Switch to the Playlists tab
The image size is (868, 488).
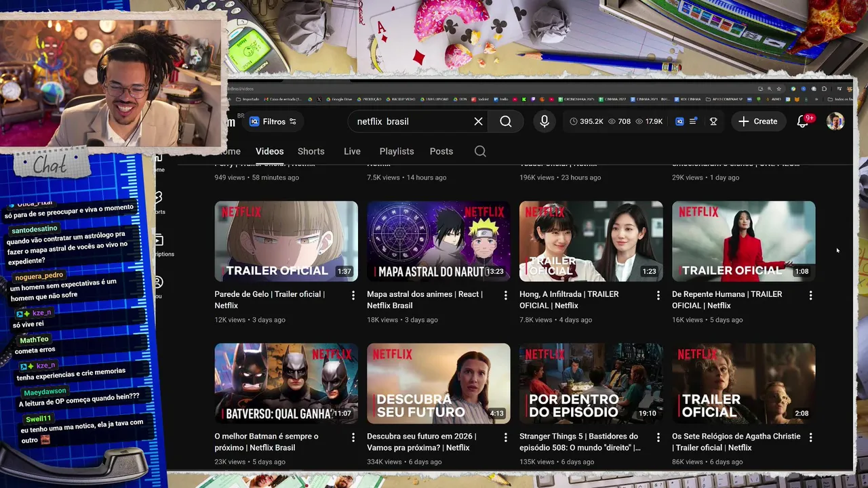point(397,151)
